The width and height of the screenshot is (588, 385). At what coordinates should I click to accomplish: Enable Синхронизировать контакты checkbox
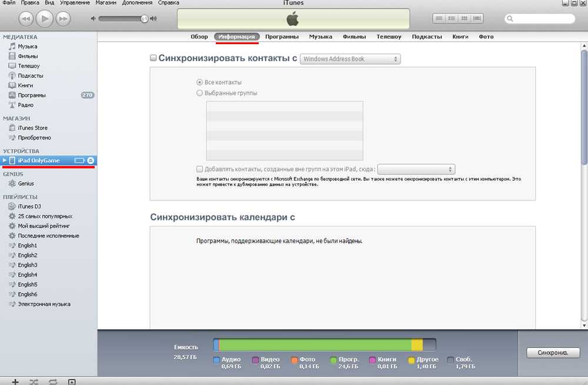pos(153,58)
